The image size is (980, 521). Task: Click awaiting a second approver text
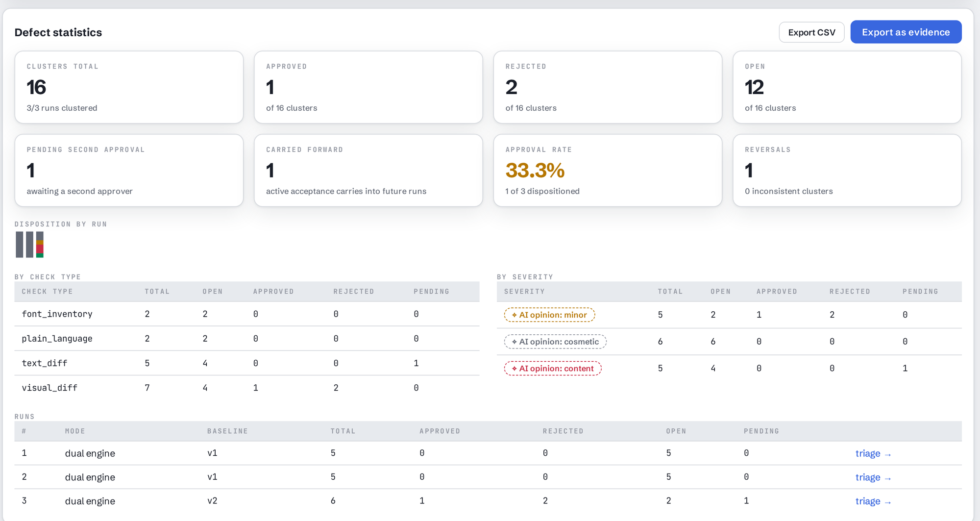pos(79,191)
